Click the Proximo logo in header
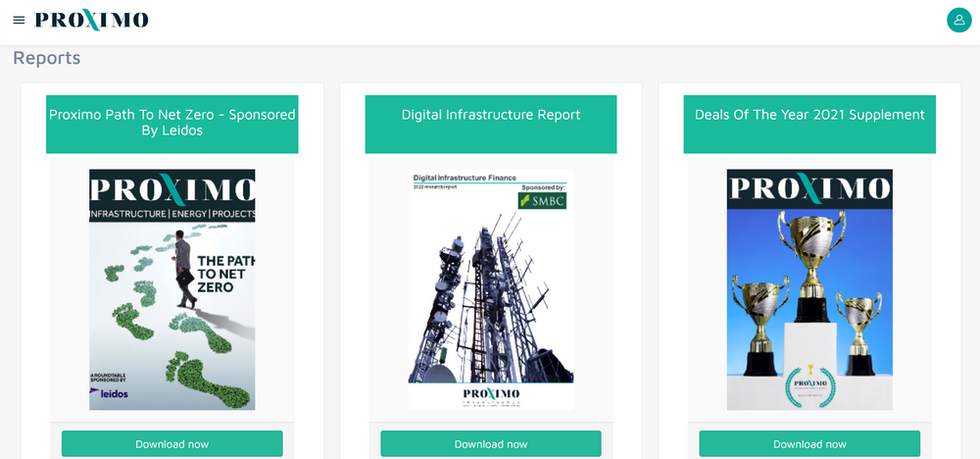This screenshot has width=980, height=459. point(91,21)
